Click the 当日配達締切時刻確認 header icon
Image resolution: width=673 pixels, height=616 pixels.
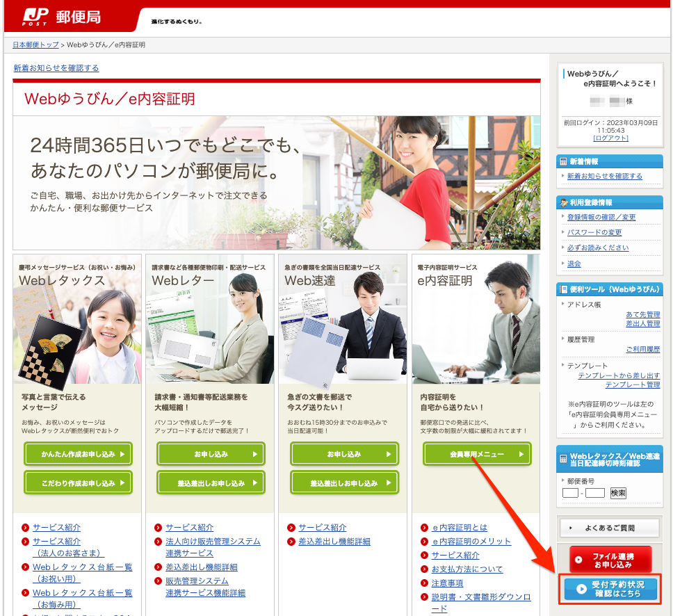(x=563, y=459)
